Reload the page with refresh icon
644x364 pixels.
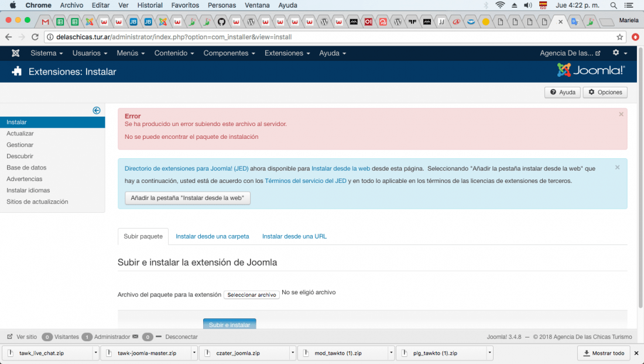pos(35,37)
